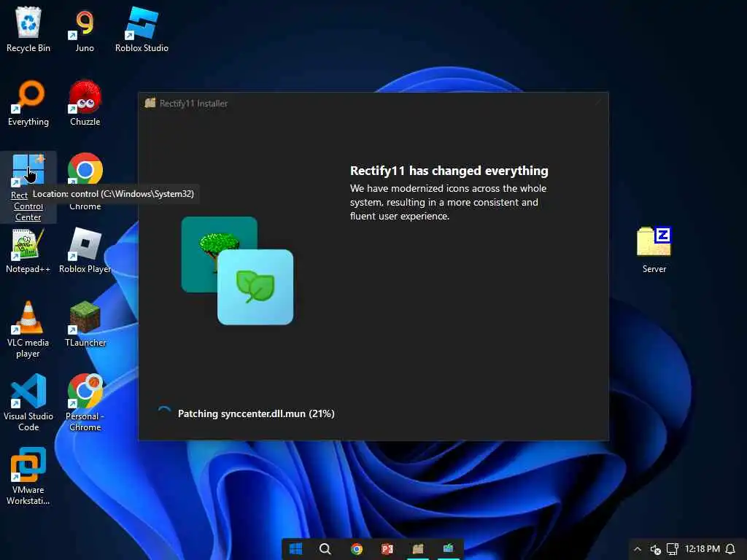Click the 'Rectify11 has changed everything' heading
The image size is (747, 560).
click(x=449, y=171)
